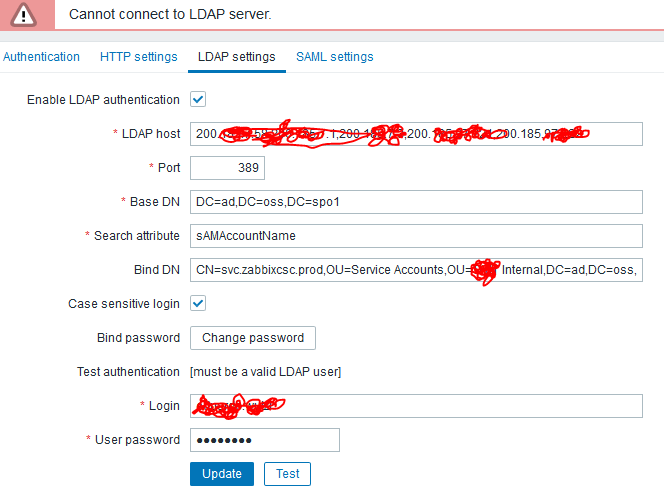664x493 pixels.
Task: Focus the User password field
Action: pyautogui.click(x=265, y=440)
